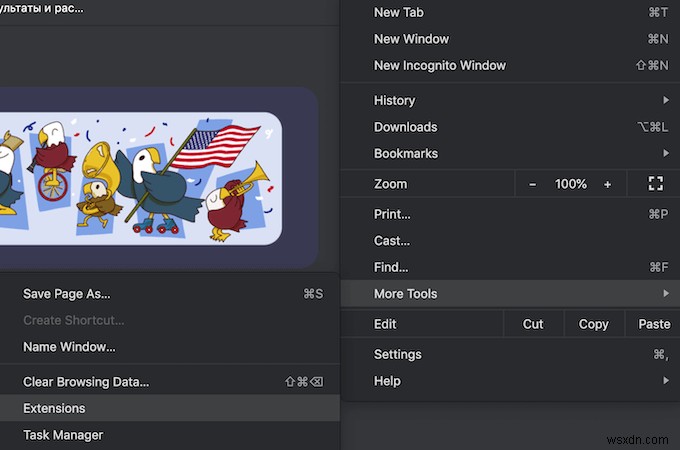Image resolution: width=680 pixels, height=450 pixels.
Task: Open a New Incognito Window
Action: [x=440, y=65]
